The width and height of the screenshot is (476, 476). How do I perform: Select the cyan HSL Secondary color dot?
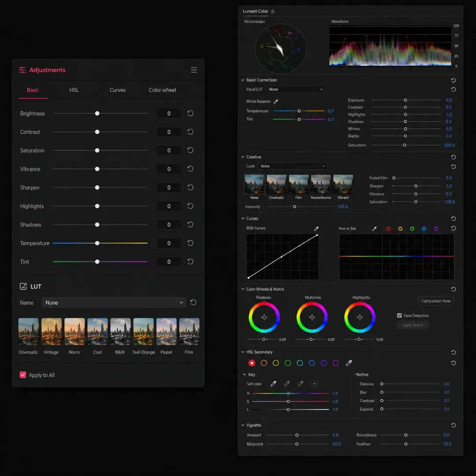300,363
